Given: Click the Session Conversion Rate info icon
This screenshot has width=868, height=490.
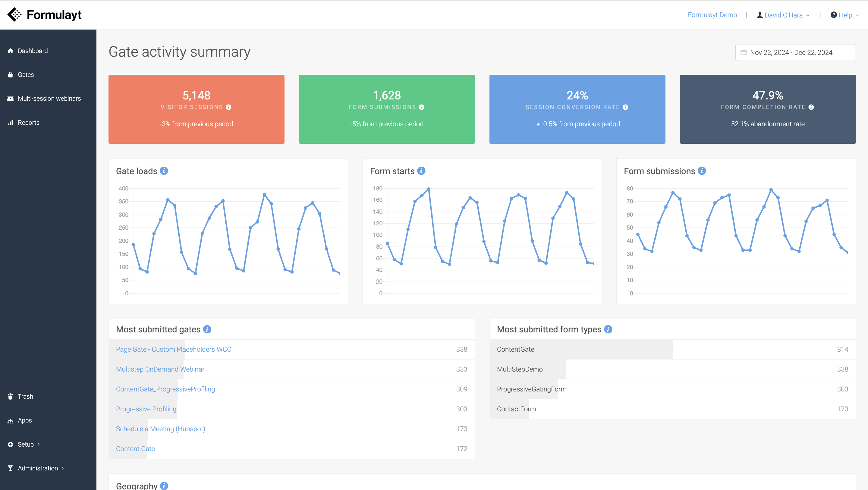Looking at the screenshot, I should 625,107.
